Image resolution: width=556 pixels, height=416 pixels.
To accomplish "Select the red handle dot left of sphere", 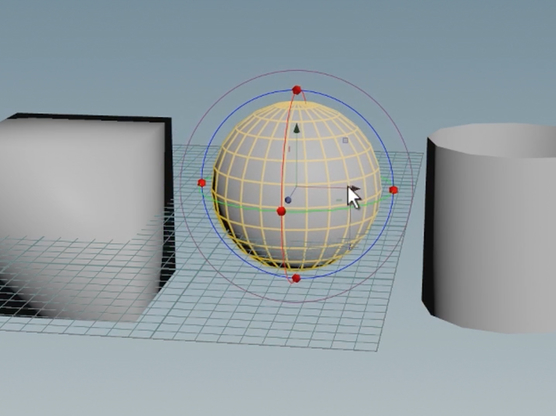I will click(201, 183).
